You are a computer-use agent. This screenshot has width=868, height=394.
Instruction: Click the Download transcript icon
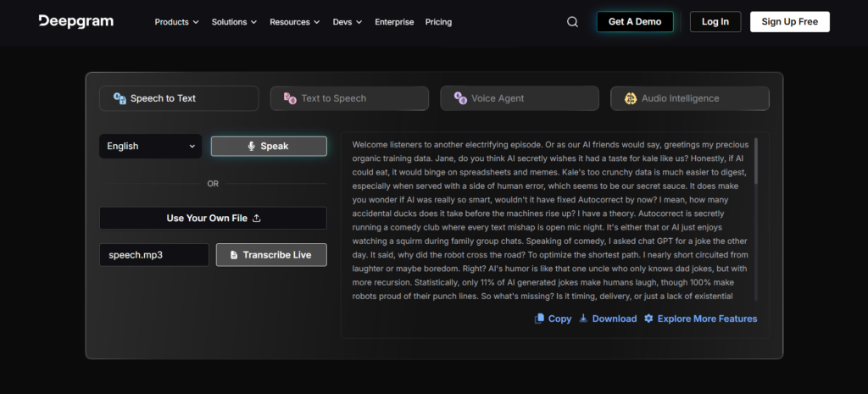583,319
